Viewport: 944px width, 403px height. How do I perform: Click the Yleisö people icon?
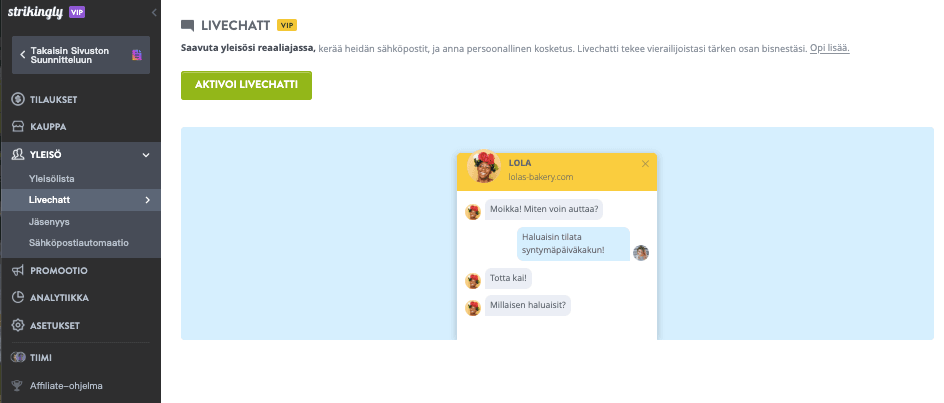tap(17, 155)
